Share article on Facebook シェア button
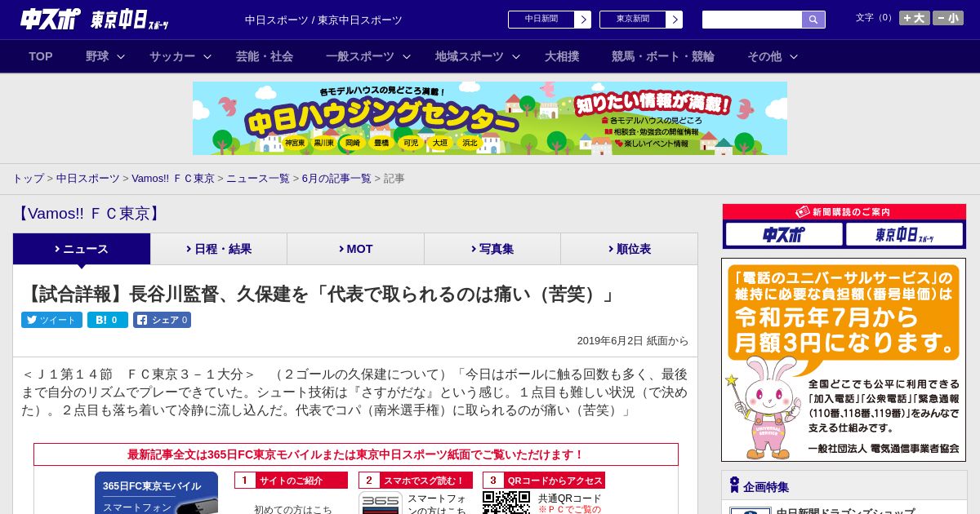 162,320
